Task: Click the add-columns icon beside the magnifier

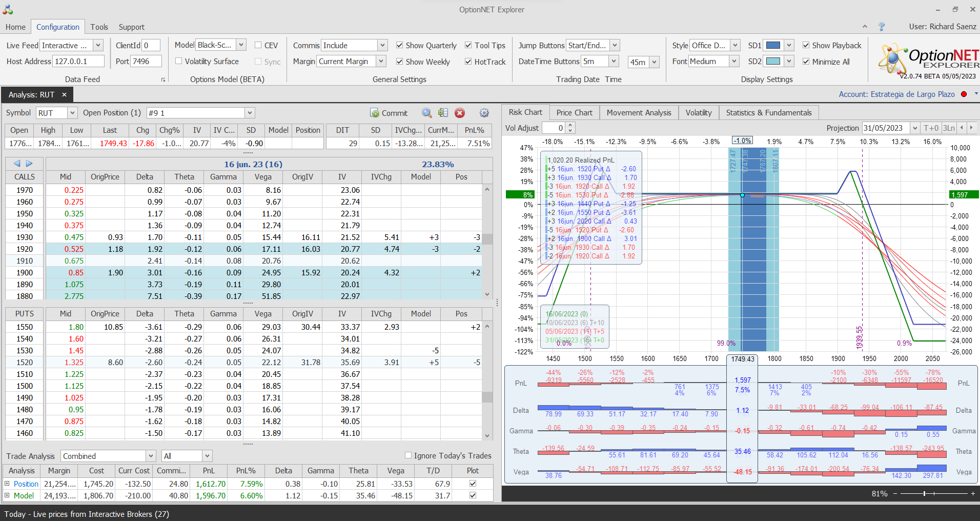Action: coord(443,113)
